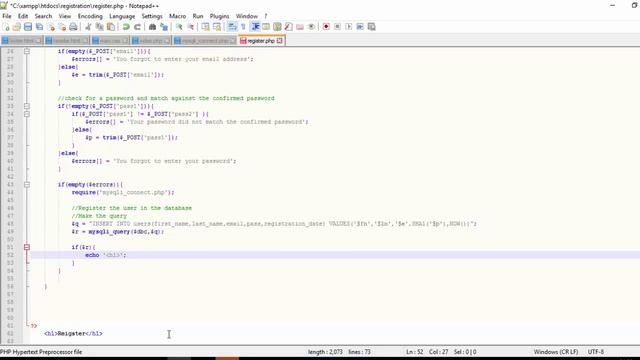Toggle synchronized horizontal scrolling icon

tap(217, 27)
